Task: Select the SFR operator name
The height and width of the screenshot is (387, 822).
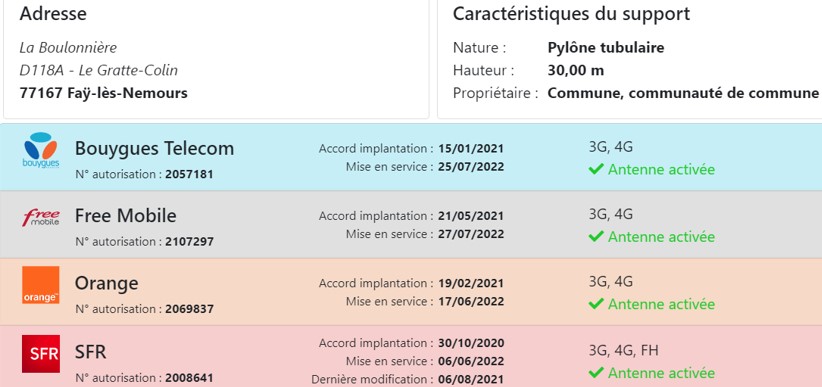Action: [90, 352]
